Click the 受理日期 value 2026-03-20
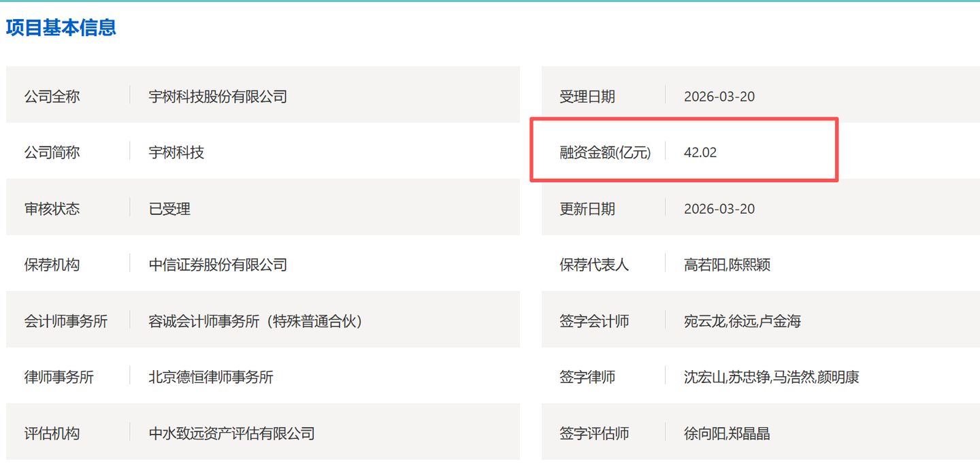This screenshot has height=464, width=980. click(x=719, y=97)
